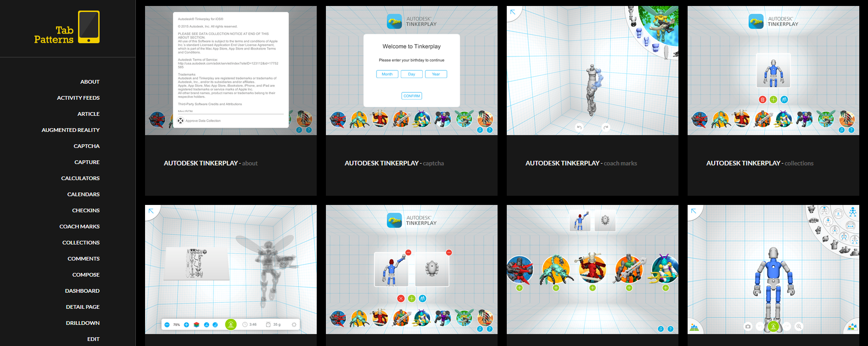Click zoom-in plus beside 75% in print toolbar

click(186, 324)
